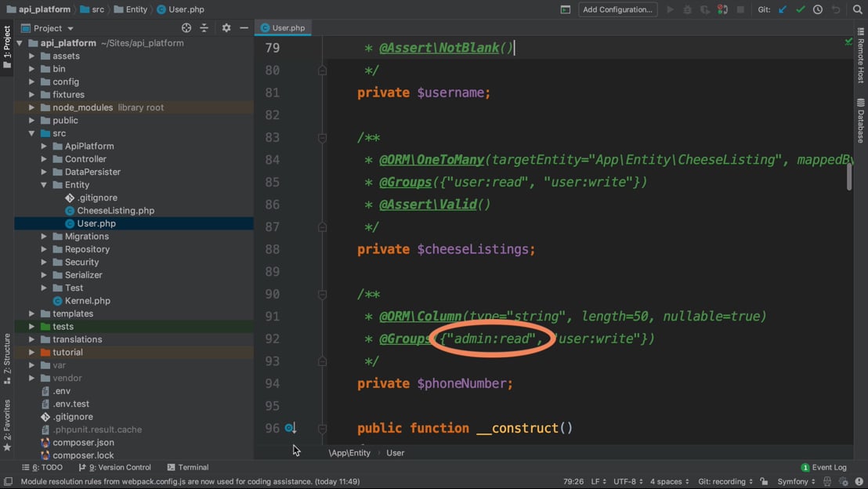Screen dimensions: 868x489
Task: Toggle the Structure tool window
Action: click(7, 358)
